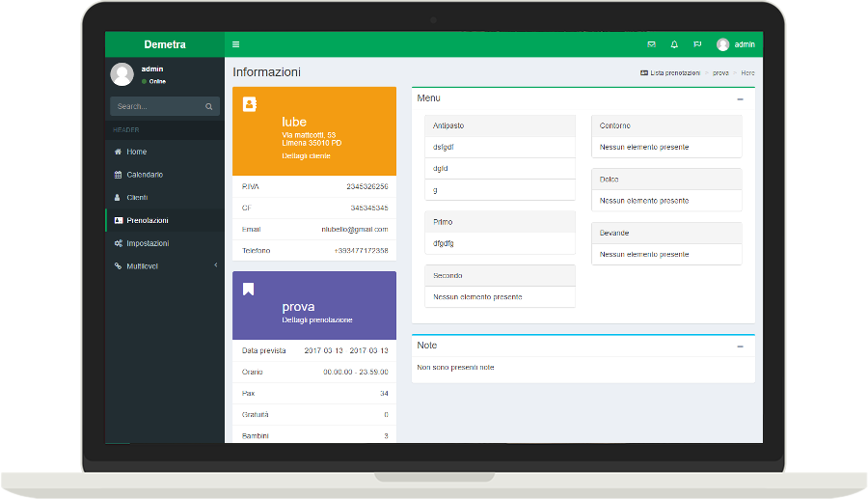Go to Calendario in the sidebar
This screenshot has width=868, height=499.
(144, 175)
